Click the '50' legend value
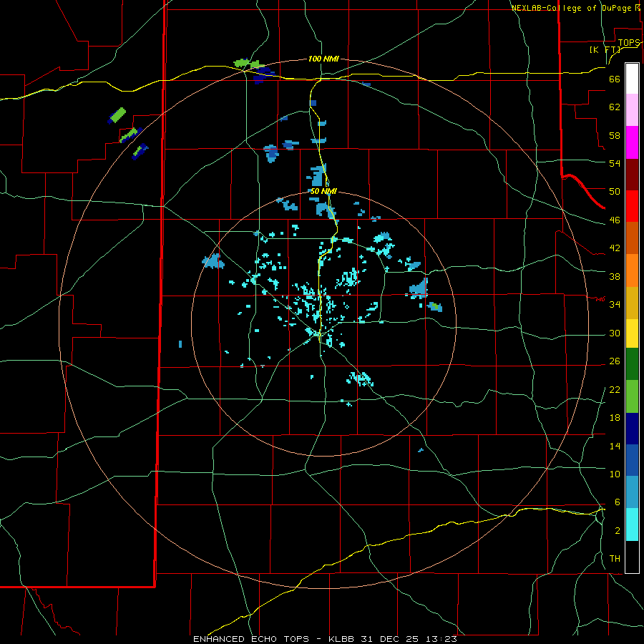Image resolution: width=644 pixels, height=644 pixels. [x=615, y=191]
